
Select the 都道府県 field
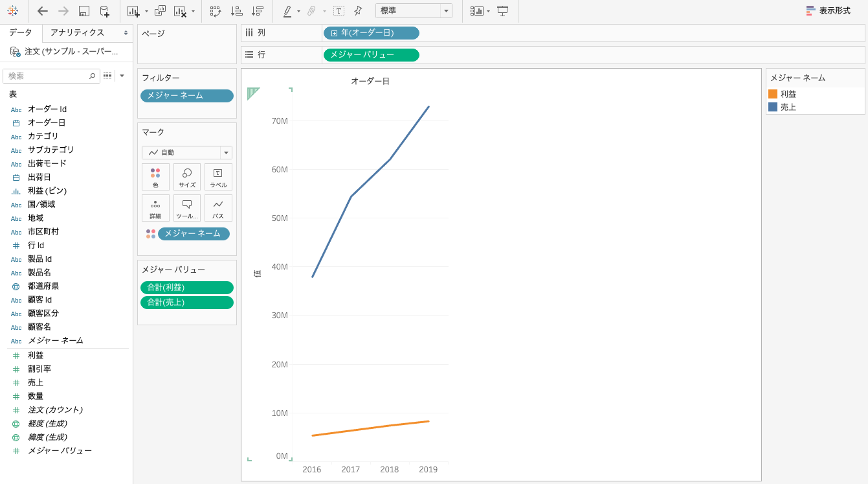point(43,286)
